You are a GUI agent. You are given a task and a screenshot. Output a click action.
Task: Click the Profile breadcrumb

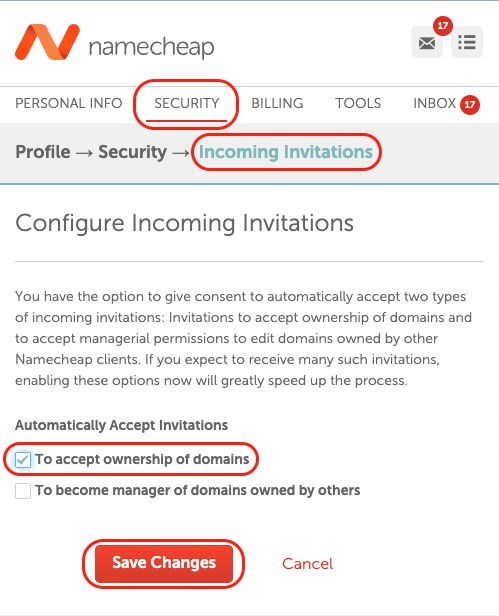43,152
